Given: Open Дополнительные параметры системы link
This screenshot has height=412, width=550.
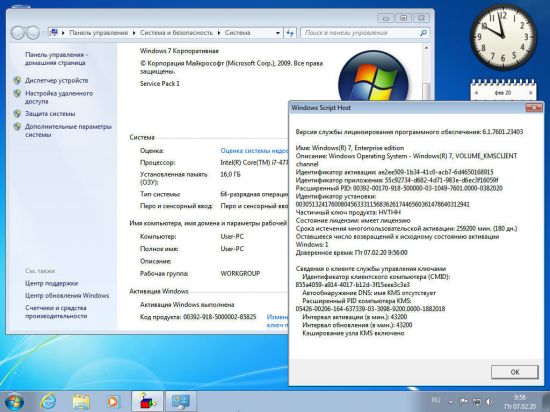Looking at the screenshot, I should click(68, 130).
